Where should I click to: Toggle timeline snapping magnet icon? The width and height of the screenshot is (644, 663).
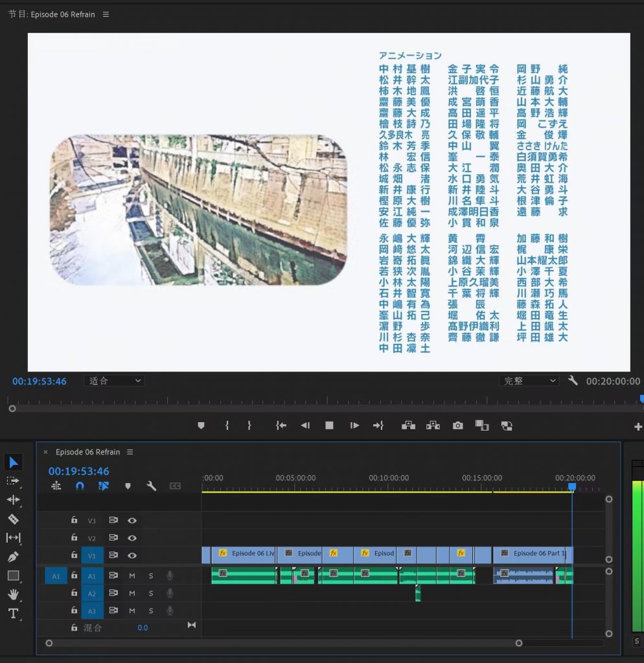point(80,486)
